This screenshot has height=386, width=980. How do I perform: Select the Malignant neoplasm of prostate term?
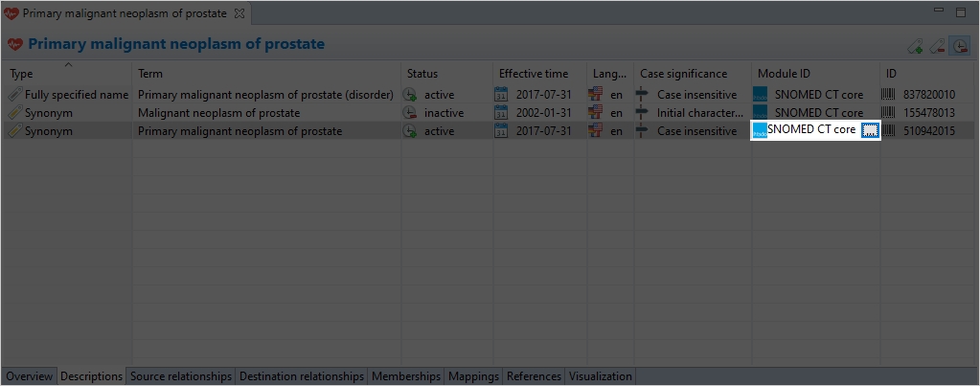coord(218,113)
